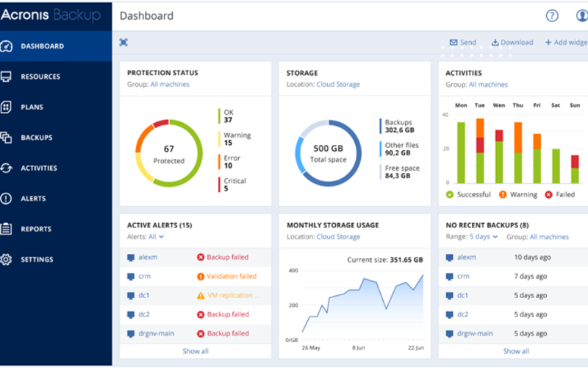Image resolution: width=588 pixels, height=368 pixels.
Task: Open Backups section in sidebar
Action: pos(56,138)
